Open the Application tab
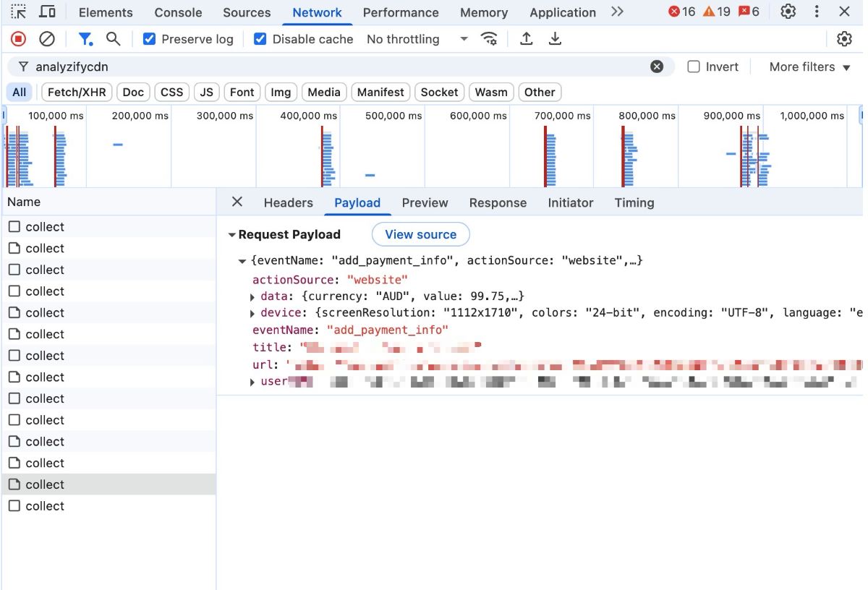 (x=563, y=12)
